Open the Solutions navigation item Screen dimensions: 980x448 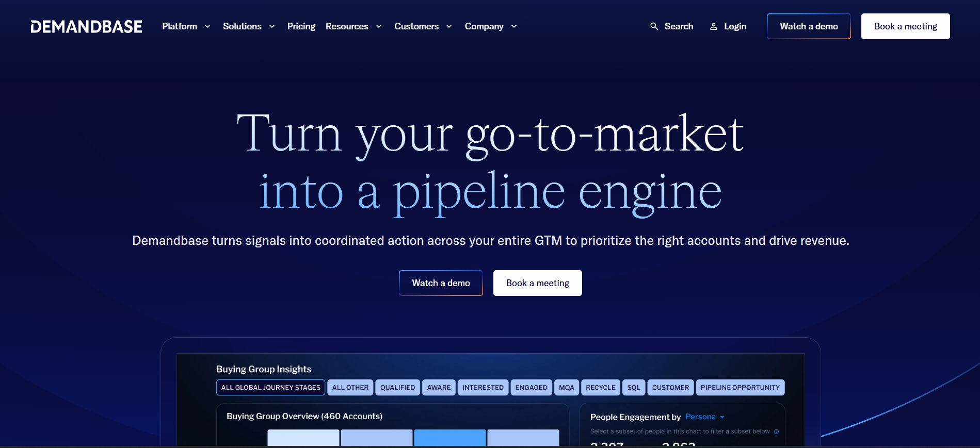pos(242,26)
